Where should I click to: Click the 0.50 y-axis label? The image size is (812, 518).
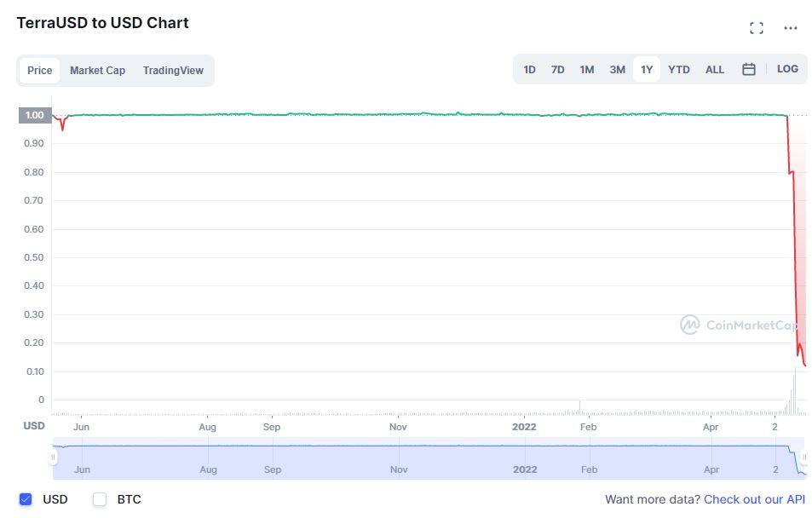34,257
